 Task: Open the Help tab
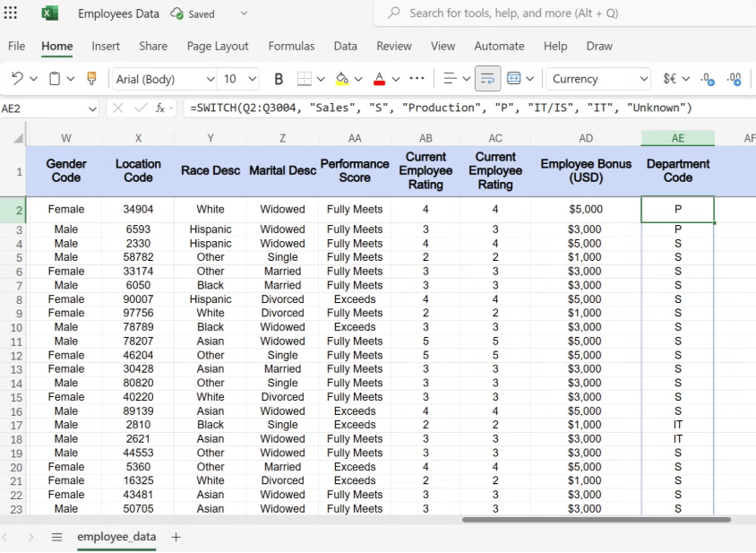(555, 47)
